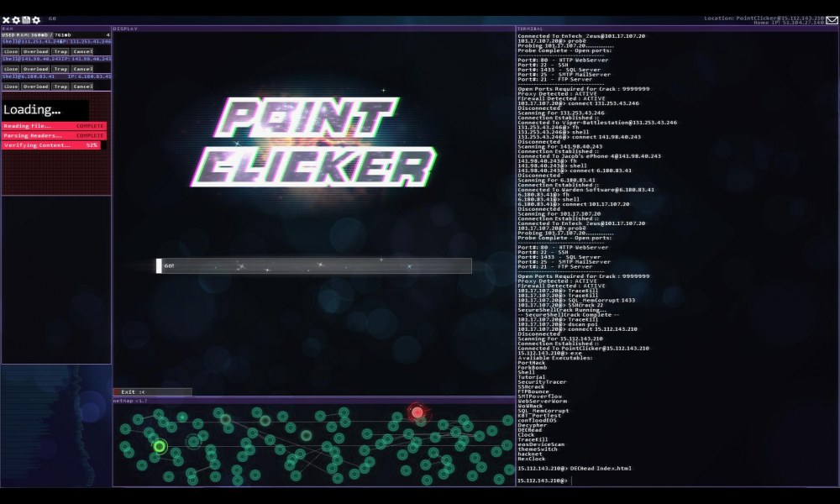
Task: Click 'Tutorial' in the executables list
Action: click(531, 378)
